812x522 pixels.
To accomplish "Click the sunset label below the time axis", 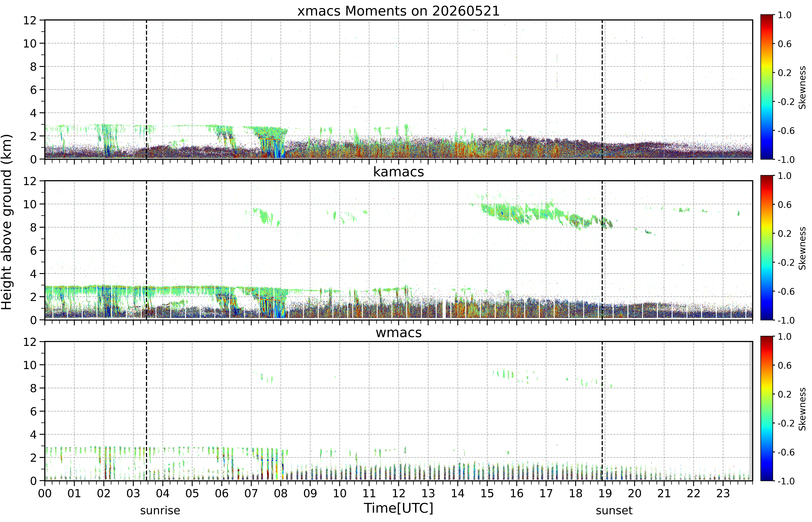I will coord(614,510).
